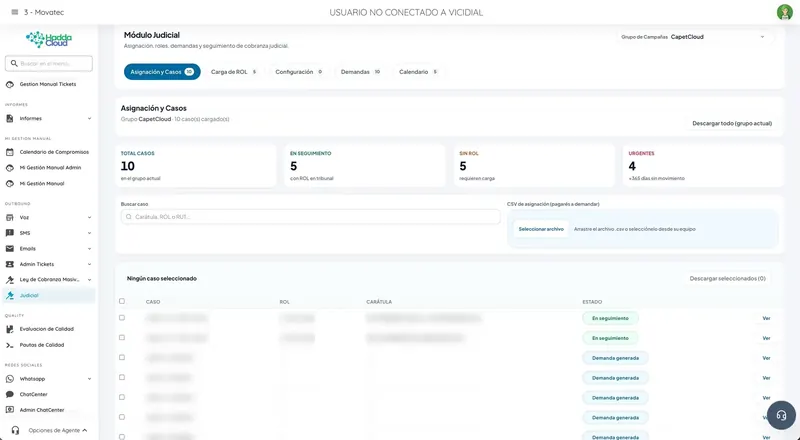Viewport: 800px width, 440px height.
Task: Open the user avatar in top bar
Action: 784,12
